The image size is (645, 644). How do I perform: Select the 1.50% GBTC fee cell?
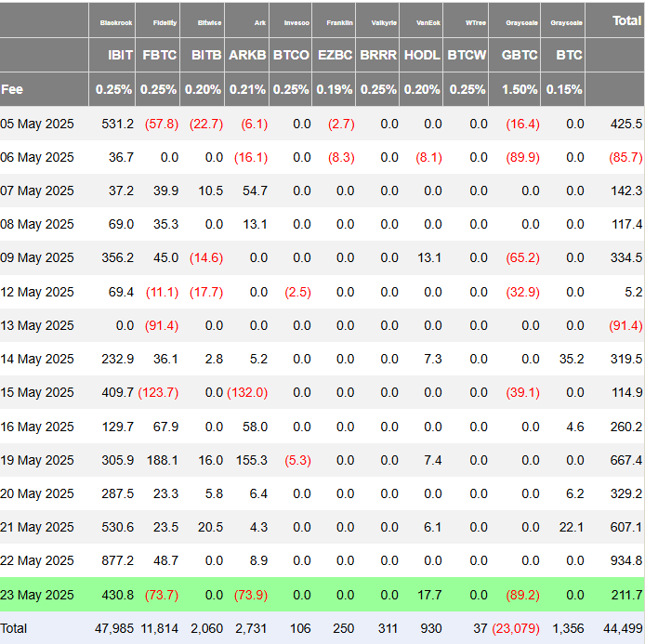coord(519,89)
